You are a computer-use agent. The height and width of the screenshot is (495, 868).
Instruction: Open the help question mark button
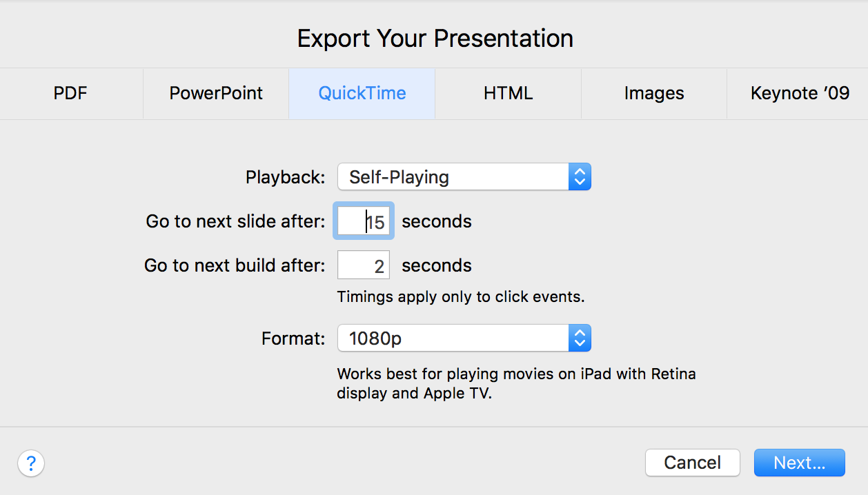tap(31, 463)
